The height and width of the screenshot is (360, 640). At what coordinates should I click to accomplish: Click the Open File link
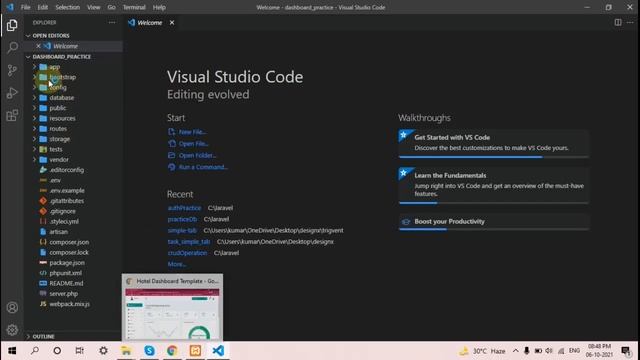(193, 144)
